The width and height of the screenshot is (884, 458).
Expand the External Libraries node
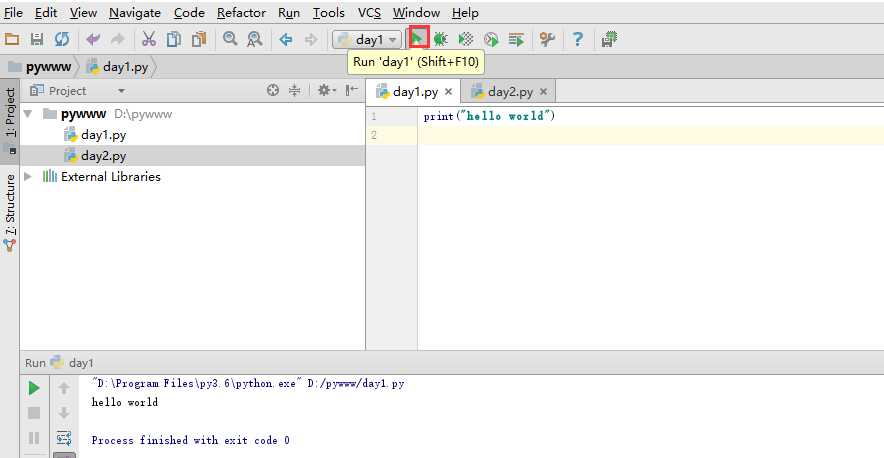pyautogui.click(x=28, y=177)
